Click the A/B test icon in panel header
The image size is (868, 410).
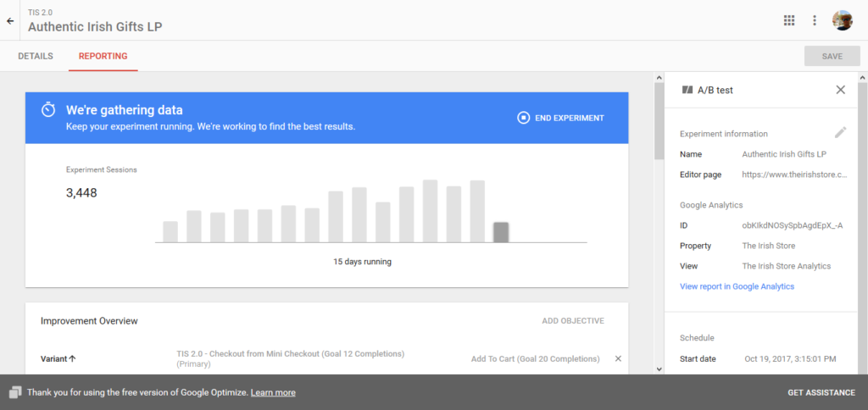pos(687,90)
